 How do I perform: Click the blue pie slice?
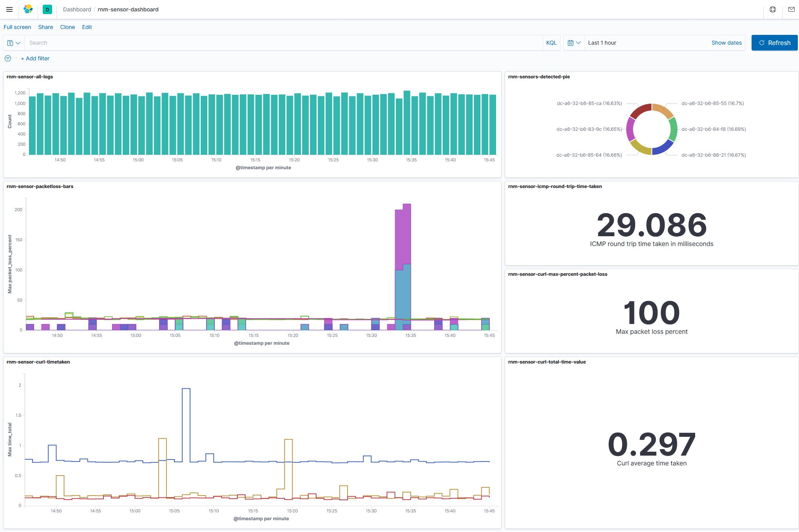pos(663,148)
